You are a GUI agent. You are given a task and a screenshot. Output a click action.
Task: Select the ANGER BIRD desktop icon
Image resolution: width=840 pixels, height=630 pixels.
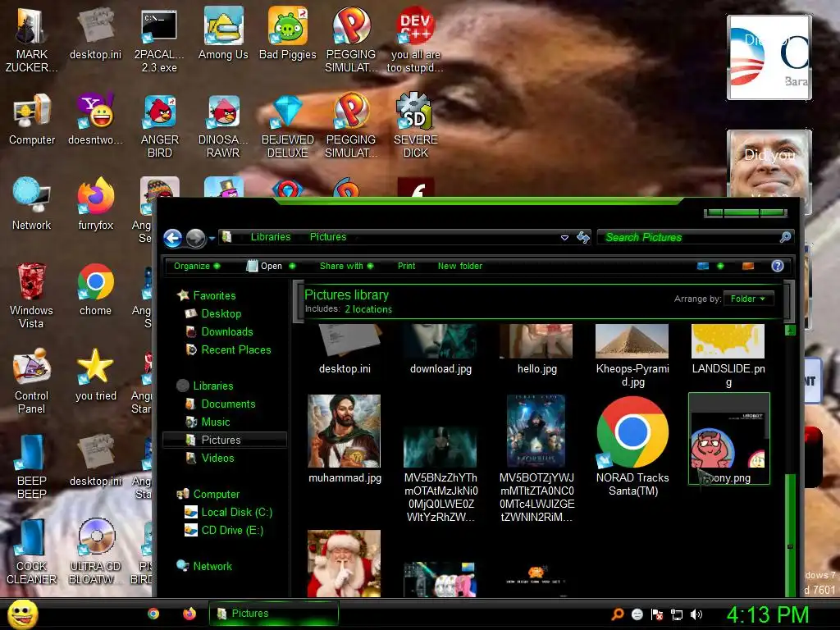click(159, 126)
